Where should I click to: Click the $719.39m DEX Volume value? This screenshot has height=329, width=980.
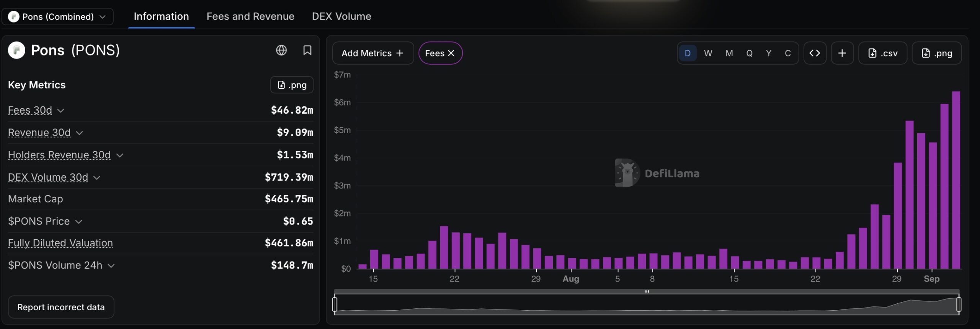(289, 178)
